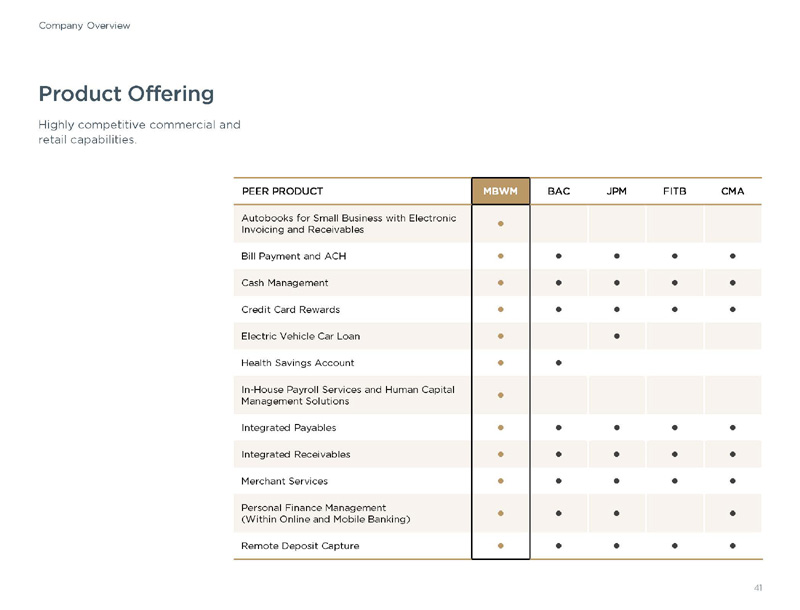The image size is (800, 610).
Task: Select the highlighted MBWM column header
Action: pos(500,190)
